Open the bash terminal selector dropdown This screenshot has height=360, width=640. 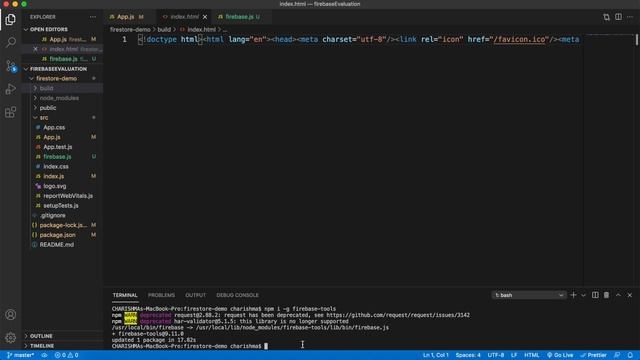coord(529,295)
